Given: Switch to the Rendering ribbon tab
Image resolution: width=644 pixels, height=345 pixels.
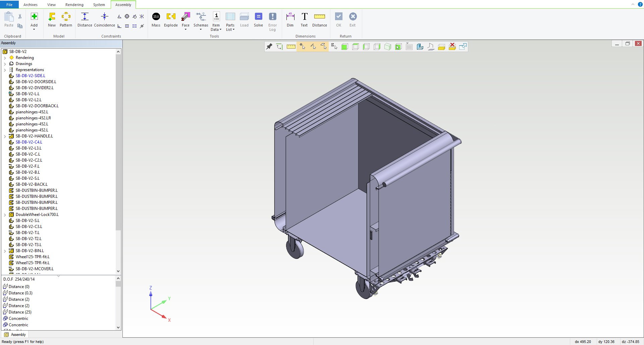Looking at the screenshot, I should 74,5.
